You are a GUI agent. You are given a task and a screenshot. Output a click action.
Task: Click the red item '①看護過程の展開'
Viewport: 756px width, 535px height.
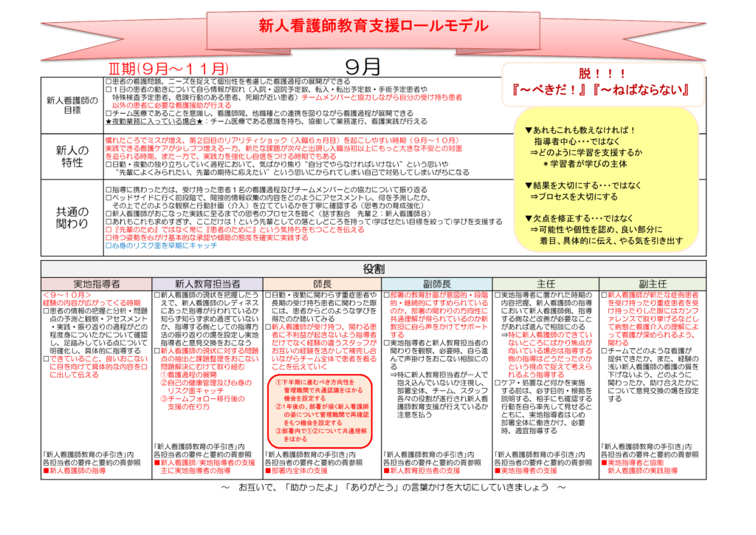point(188,375)
